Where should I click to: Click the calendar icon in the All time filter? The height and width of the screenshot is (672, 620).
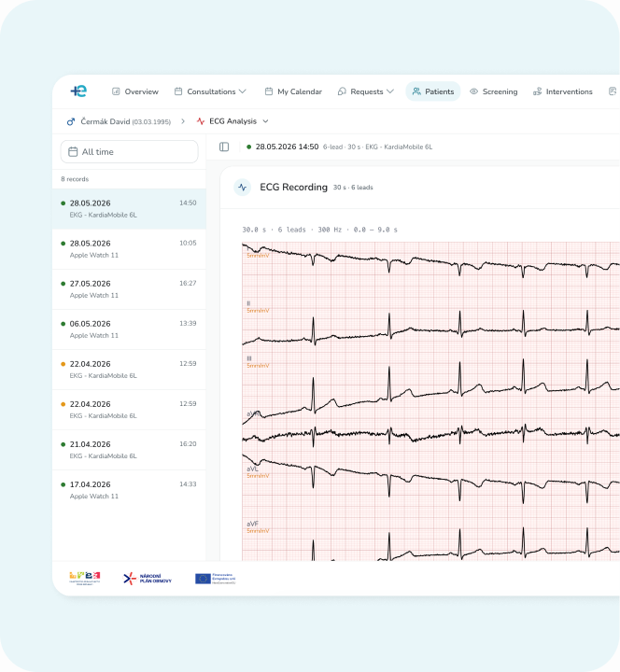click(73, 152)
